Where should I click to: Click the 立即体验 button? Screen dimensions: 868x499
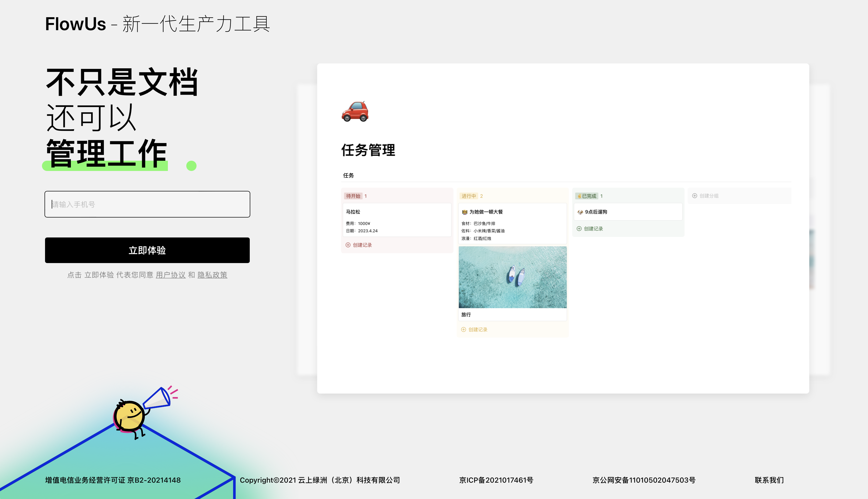pyautogui.click(x=147, y=250)
